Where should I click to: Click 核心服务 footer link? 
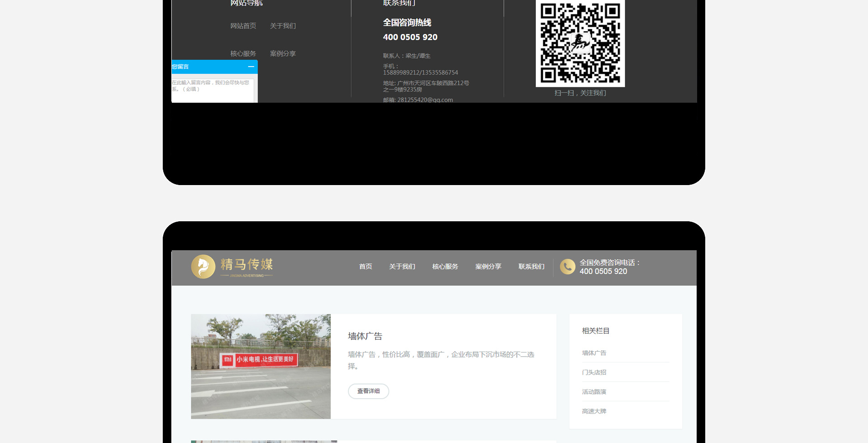pyautogui.click(x=243, y=53)
